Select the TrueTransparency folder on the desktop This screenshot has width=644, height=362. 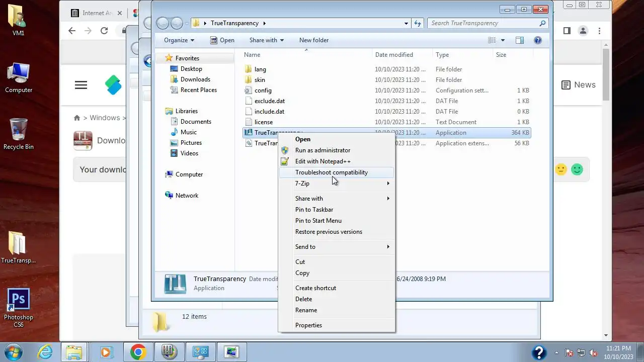(19, 248)
